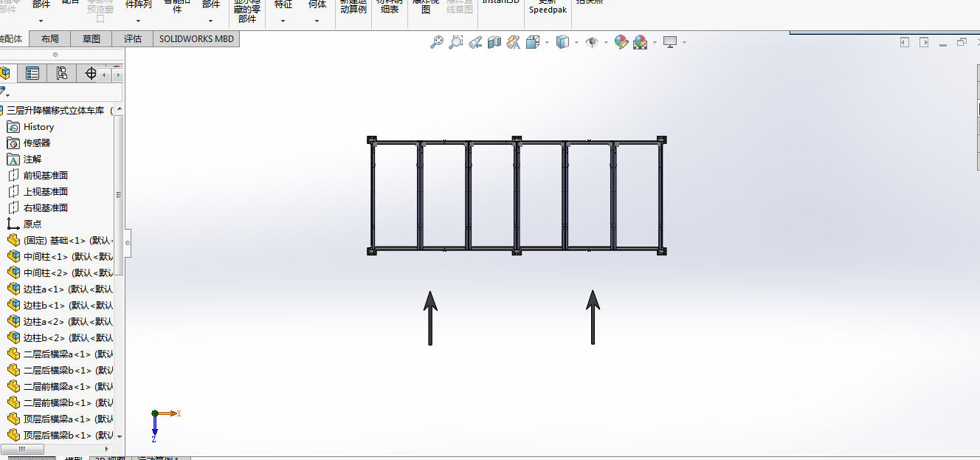Select the (固定) 基础<1> component
This screenshot has width=980, height=460.
pos(60,240)
